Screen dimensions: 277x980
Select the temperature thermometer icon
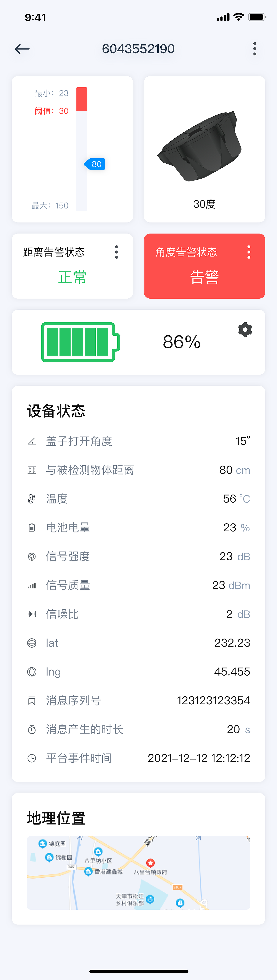pyautogui.click(x=32, y=499)
